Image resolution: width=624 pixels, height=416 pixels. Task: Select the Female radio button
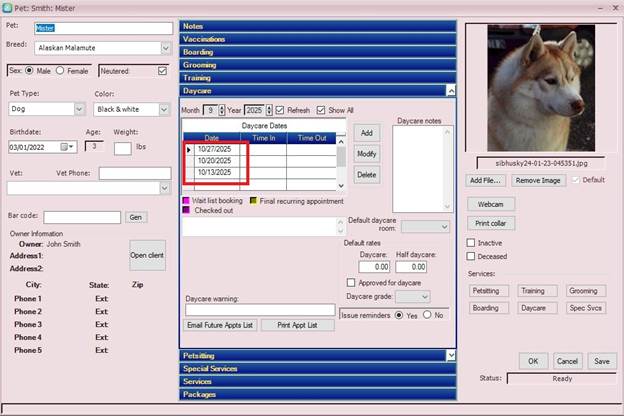point(60,70)
